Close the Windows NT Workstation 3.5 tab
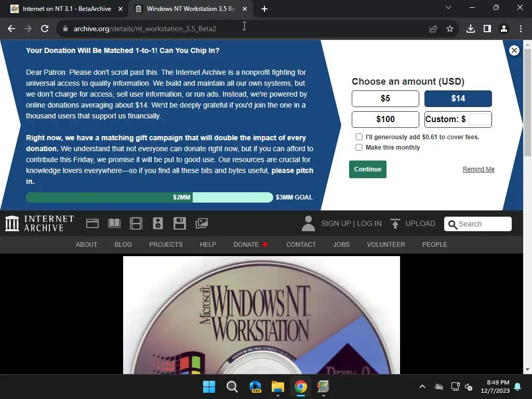 [x=245, y=9]
